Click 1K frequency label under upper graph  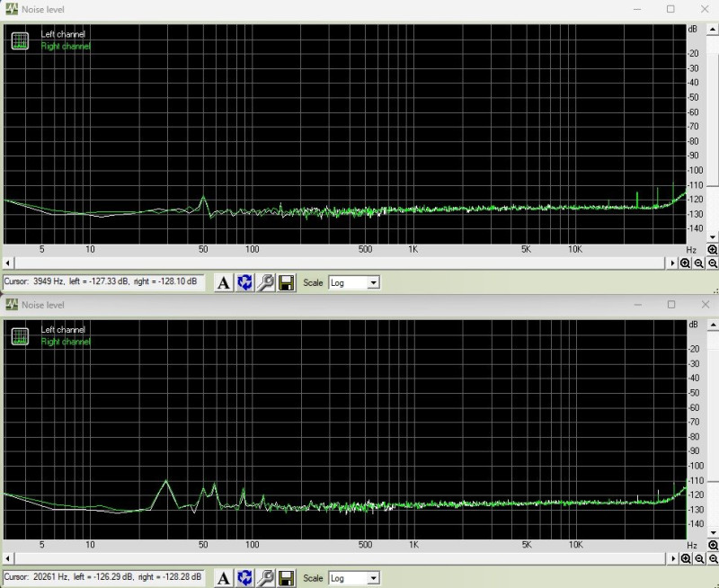click(413, 250)
